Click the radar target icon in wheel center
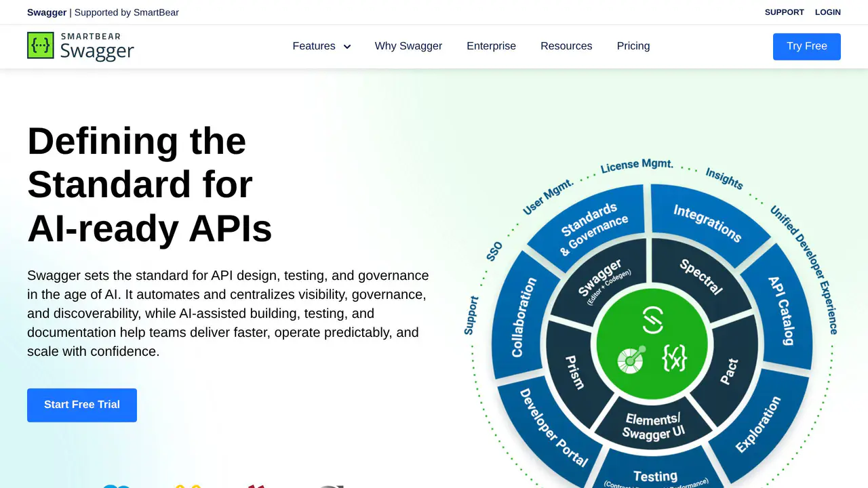This screenshot has height=488, width=868. pos(631,360)
